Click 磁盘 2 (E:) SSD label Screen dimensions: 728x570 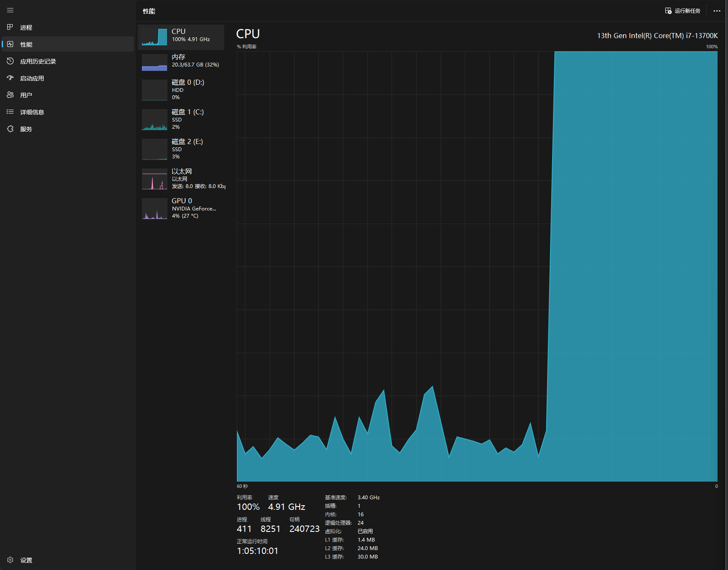(x=187, y=145)
